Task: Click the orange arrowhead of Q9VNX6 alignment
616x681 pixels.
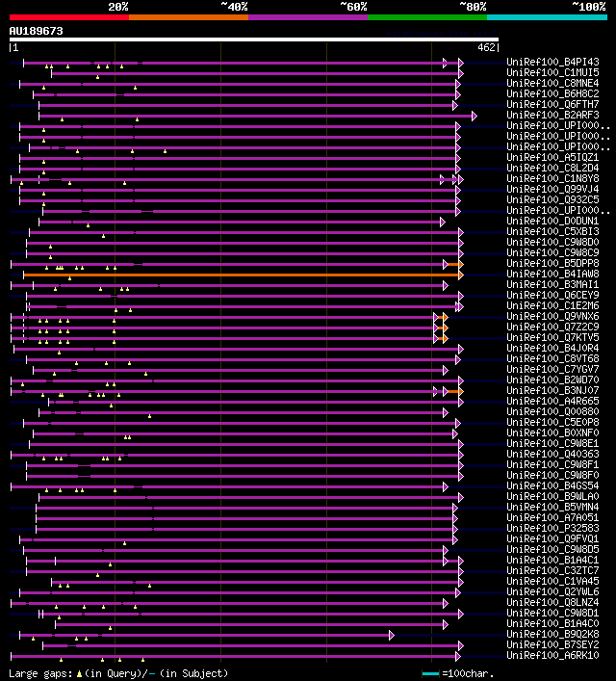Action: click(445, 318)
